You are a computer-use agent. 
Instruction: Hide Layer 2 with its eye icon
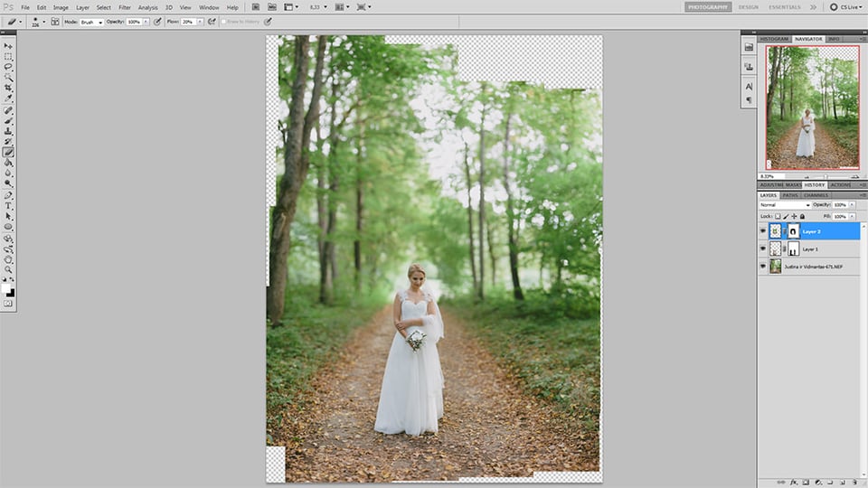763,231
